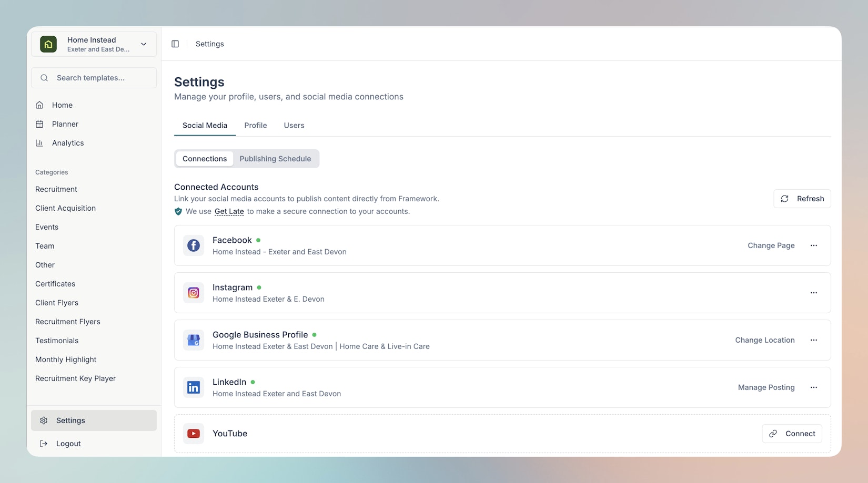Click the Google Business Profile icon
The image size is (868, 483).
(194, 340)
